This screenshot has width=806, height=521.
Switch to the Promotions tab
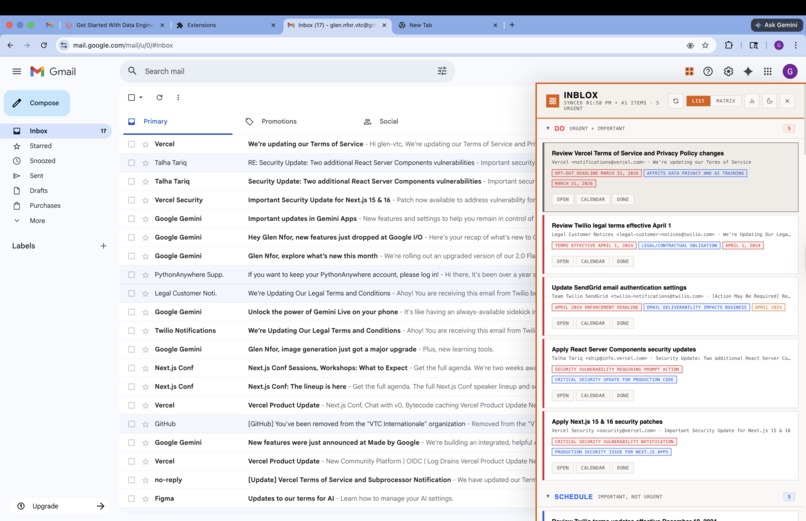[279, 122]
